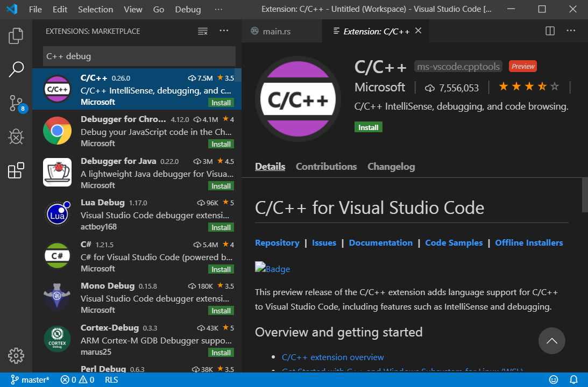Open the View menu
This screenshot has height=387, width=588.
coord(133,9)
